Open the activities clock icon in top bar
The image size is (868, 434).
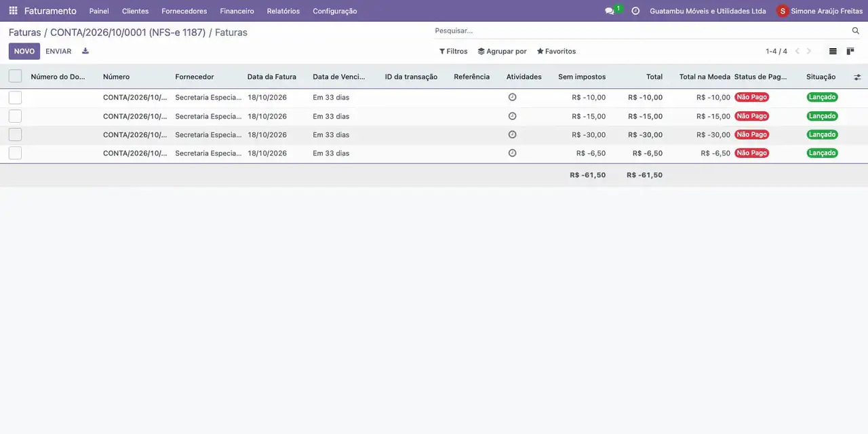pyautogui.click(x=635, y=11)
